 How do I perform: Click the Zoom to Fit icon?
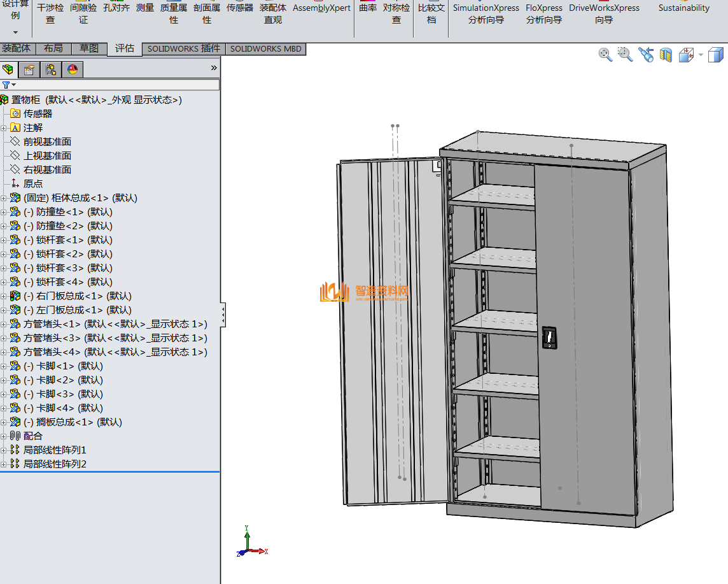coord(605,55)
